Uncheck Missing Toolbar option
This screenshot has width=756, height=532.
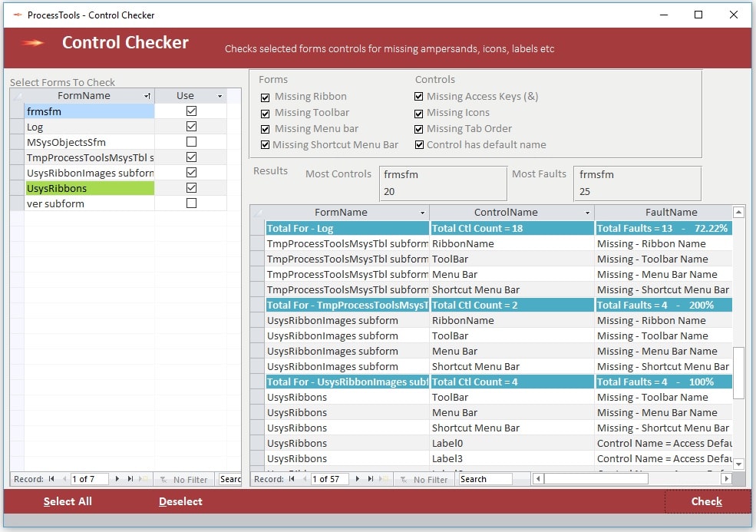(266, 114)
